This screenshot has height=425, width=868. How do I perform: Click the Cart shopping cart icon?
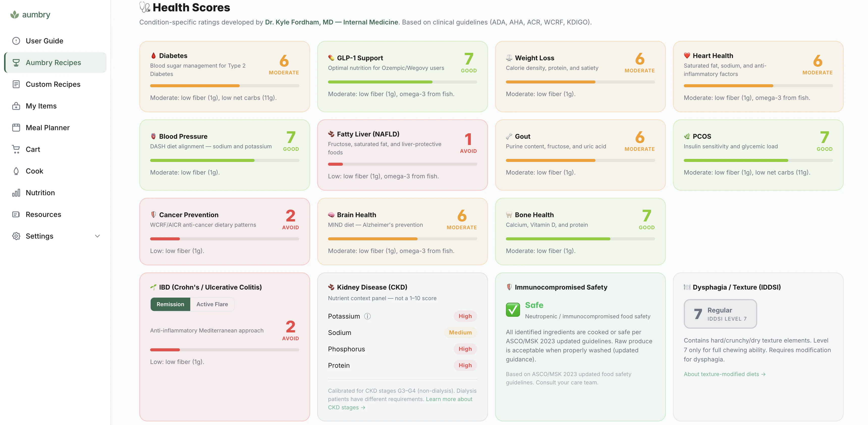click(16, 149)
